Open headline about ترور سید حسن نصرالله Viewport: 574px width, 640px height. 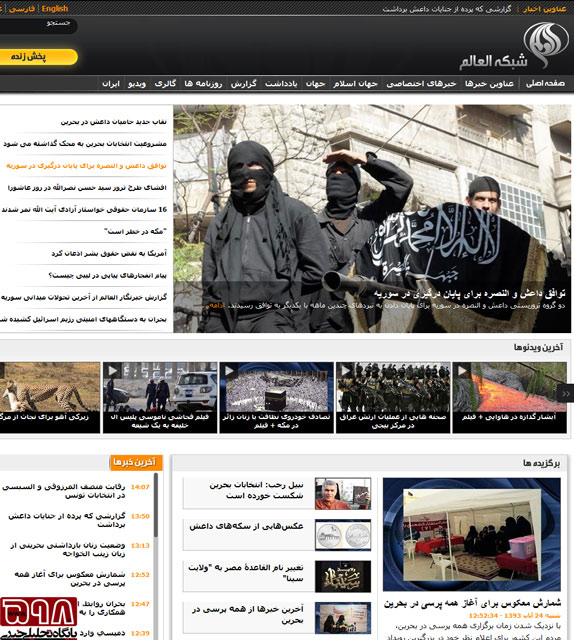87,187
